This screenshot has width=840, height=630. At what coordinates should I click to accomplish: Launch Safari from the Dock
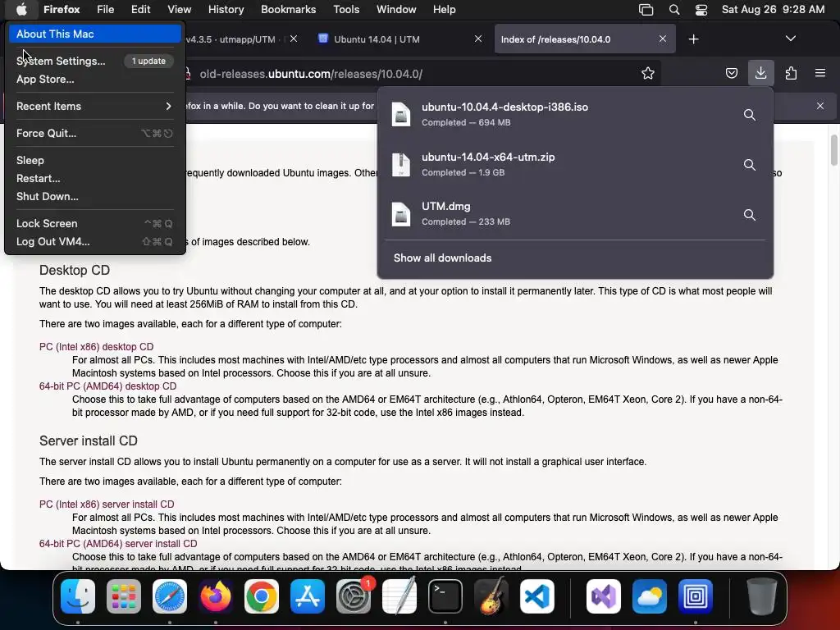[x=170, y=596]
